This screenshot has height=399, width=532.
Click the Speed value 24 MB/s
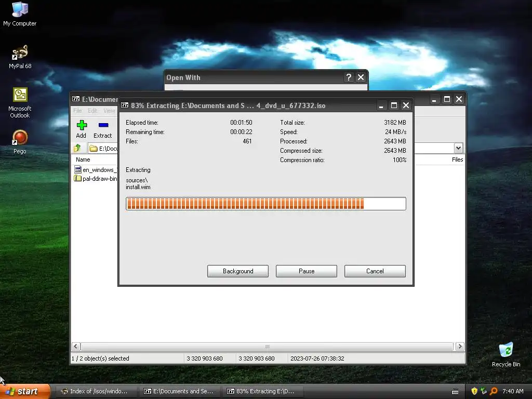pyautogui.click(x=395, y=132)
